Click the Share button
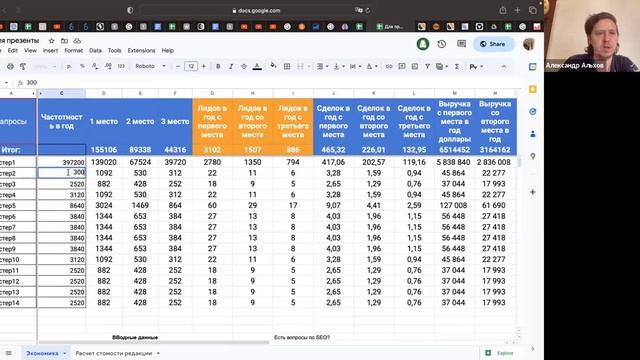Image resolution: width=640 pixels, height=360 pixels. pos(493,44)
